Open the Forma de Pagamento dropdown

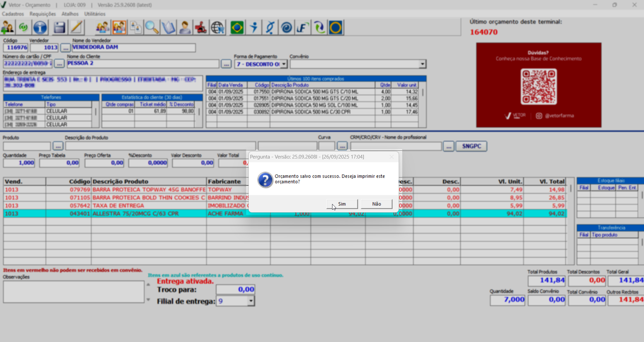click(284, 64)
